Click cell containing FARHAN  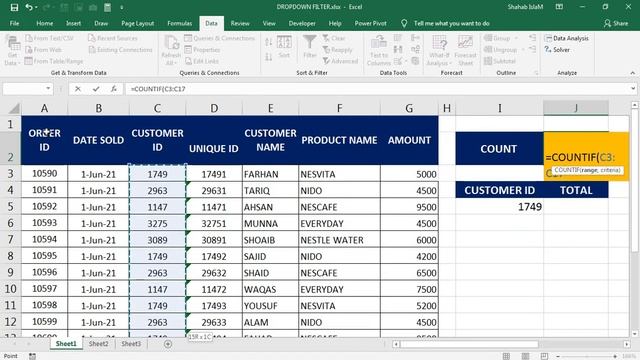pos(270,174)
